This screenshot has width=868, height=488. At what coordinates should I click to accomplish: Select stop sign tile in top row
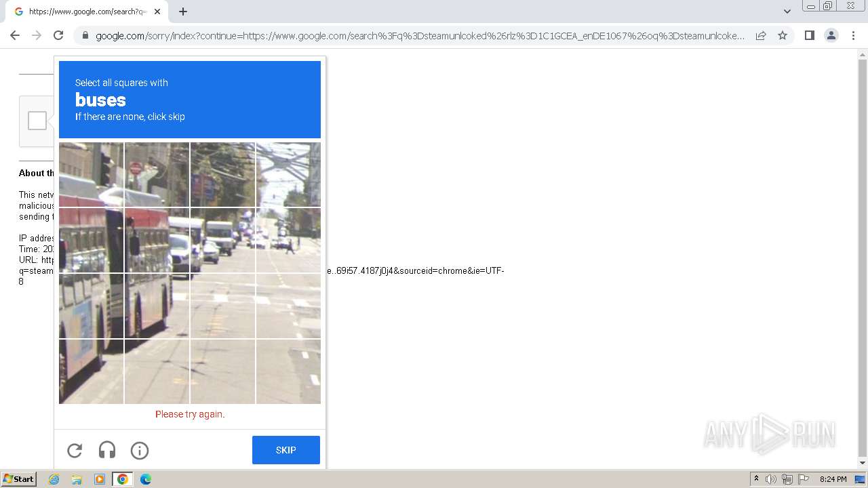click(157, 175)
